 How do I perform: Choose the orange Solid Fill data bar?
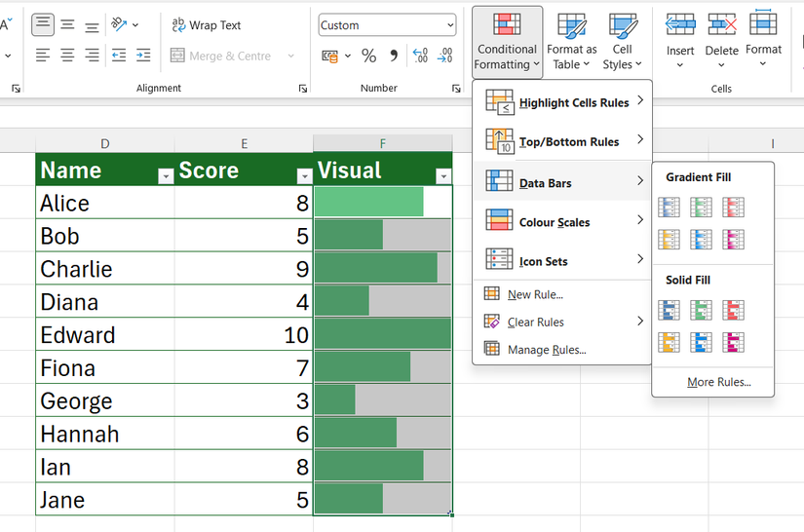669,342
